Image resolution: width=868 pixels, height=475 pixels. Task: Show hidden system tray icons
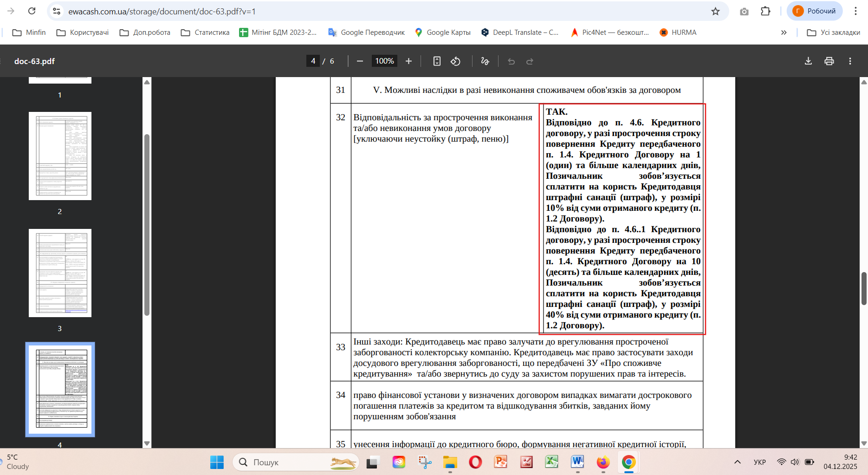737,462
